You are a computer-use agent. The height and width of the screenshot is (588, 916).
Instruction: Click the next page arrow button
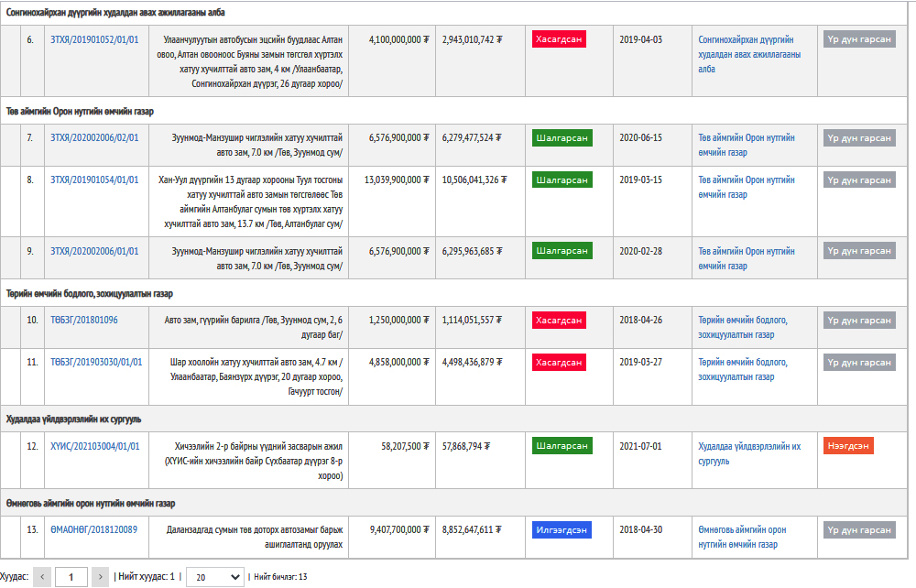[100, 577]
